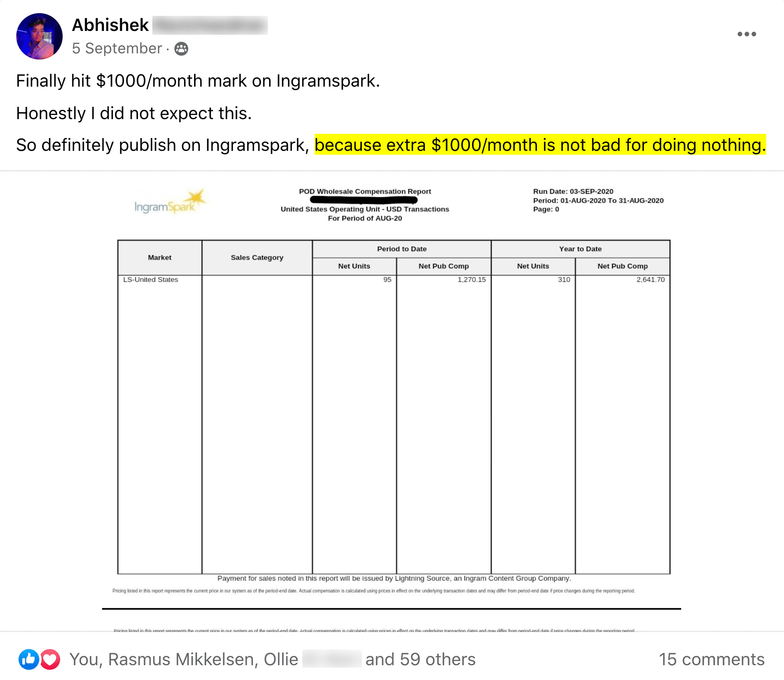Click the three-dot post options menu
The image size is (784, 680).
[x=746, y=34]
